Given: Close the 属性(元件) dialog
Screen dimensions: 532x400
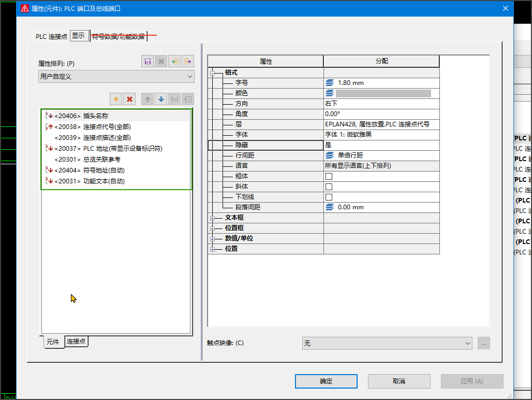Looking at the screenshot, I should (x=506, y=8).
